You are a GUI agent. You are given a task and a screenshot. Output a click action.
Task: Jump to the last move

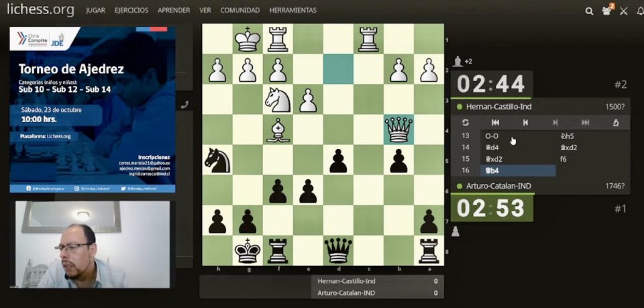[585, 123]
